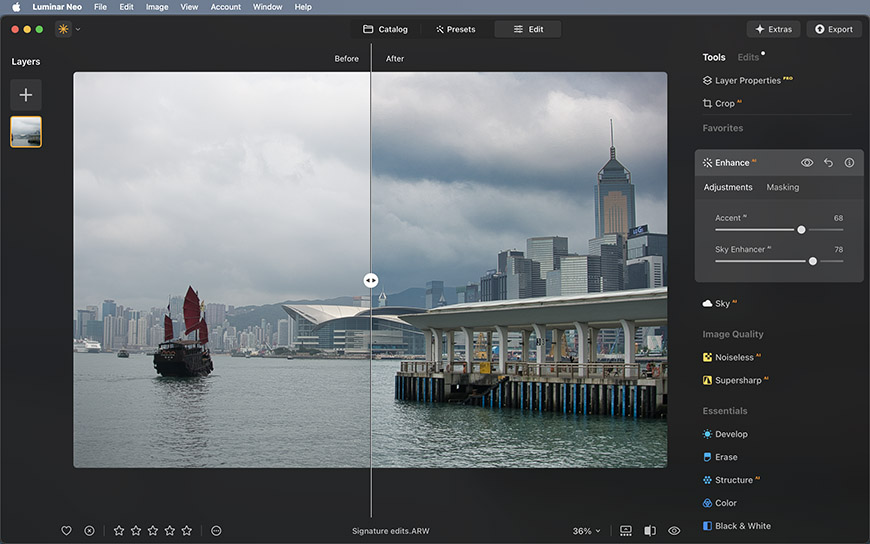870x544 pixels.
Task: Open the View menu
Action: click(189, 7)
